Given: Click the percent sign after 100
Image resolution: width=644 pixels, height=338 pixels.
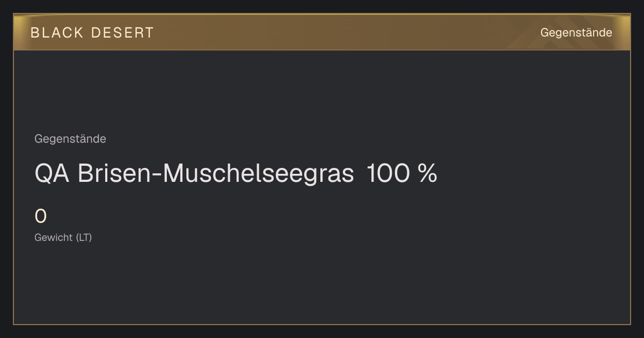Looking at the screenshot, I should tap(427, 174).
